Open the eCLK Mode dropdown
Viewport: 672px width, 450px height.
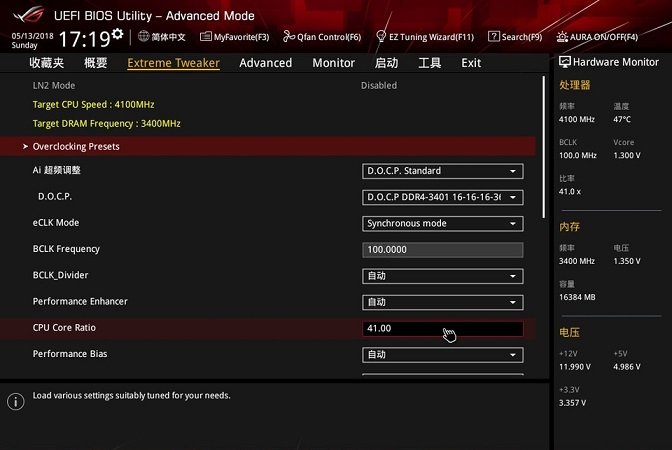click(x=442, y=223)
